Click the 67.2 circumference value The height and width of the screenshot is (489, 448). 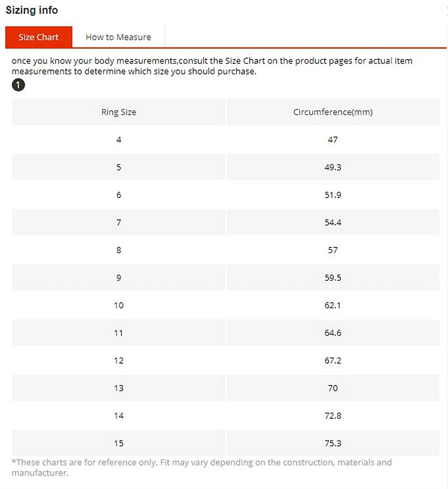[x=333, y=360]
